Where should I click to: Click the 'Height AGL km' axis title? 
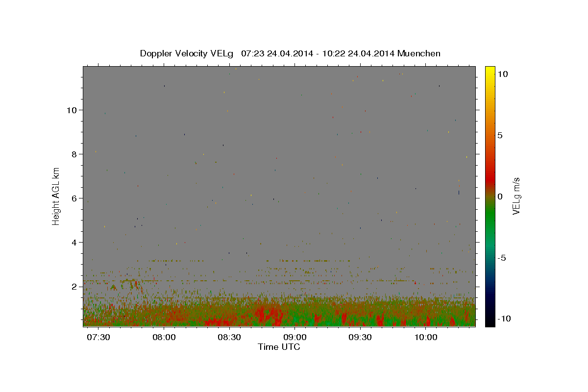(56, 196)
